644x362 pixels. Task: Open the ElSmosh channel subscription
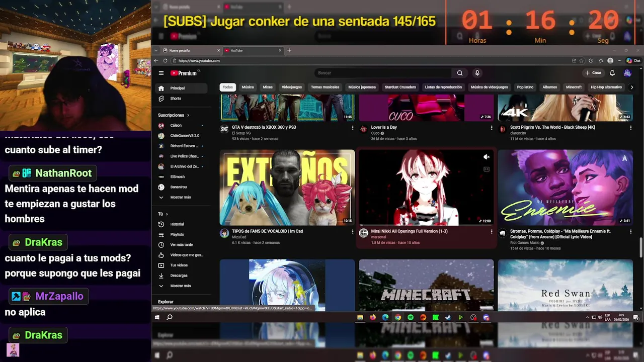point(181,176)
